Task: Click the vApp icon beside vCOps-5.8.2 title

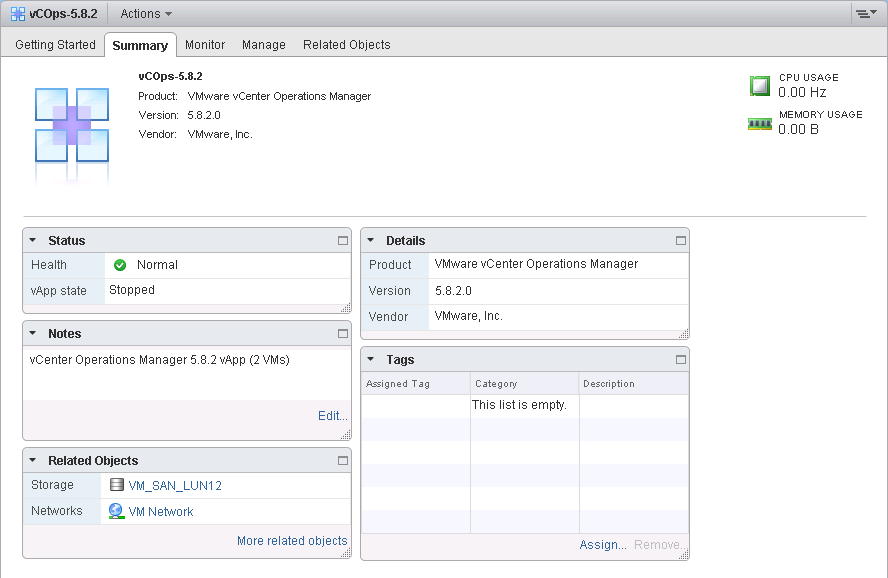Action: (18, 14)
